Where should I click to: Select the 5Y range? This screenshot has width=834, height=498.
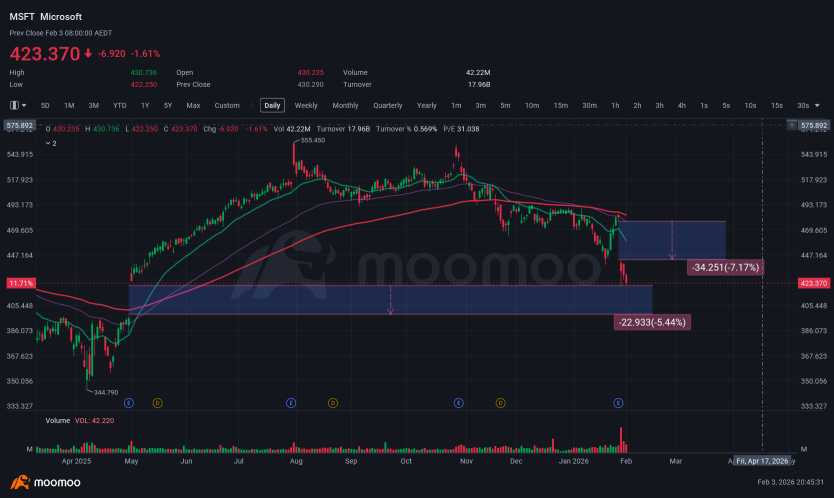click(x=168, y=105)
